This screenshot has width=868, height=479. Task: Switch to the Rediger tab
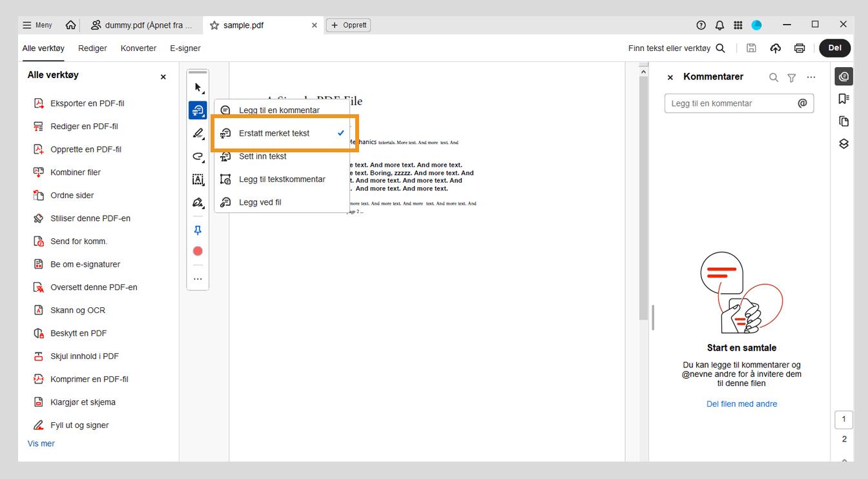tap(92, 48)
